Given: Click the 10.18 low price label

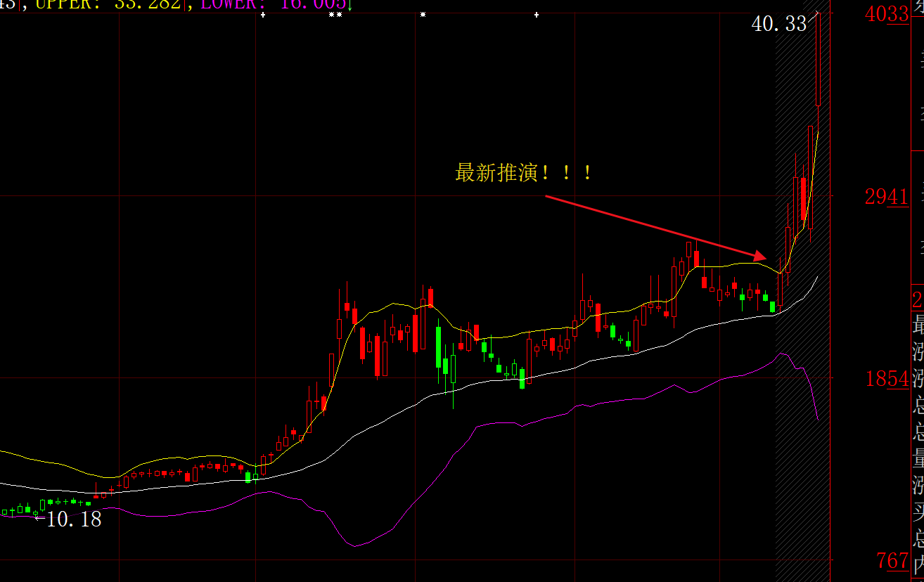Looking at the screenshot, I should tap(73, 519).
